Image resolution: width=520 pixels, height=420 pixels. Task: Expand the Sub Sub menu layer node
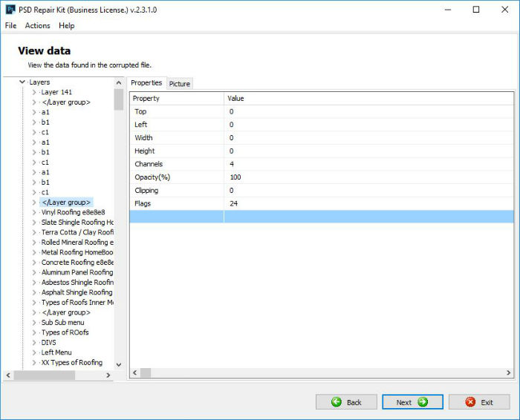(x=34, y=323)
